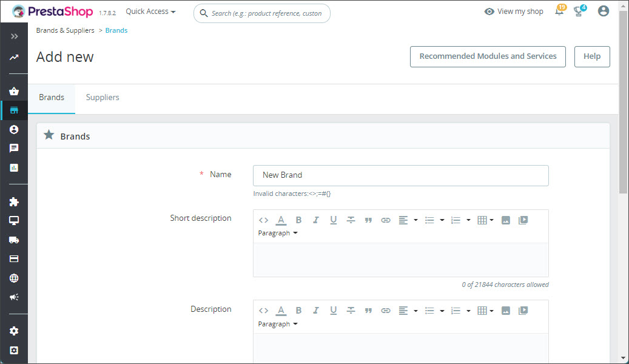
Task: Toggle underline in Short description editor
Action: [x=334, y=220]
